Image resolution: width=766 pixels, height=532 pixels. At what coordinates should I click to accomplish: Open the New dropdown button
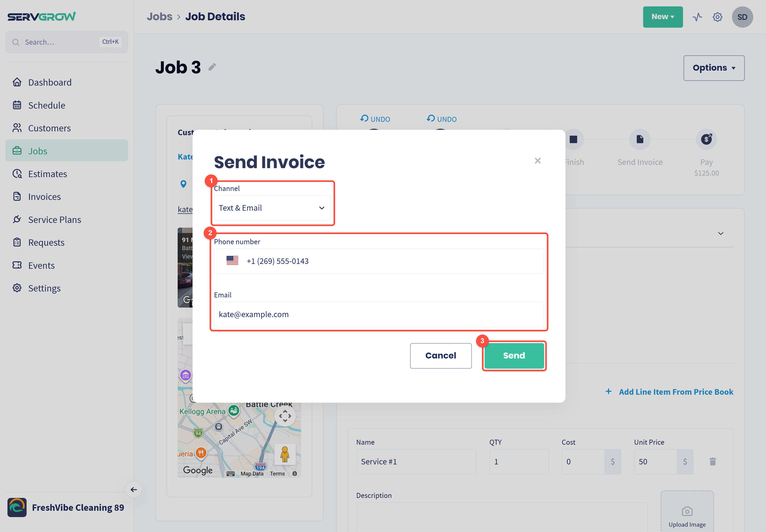click(x=663, y=17)
